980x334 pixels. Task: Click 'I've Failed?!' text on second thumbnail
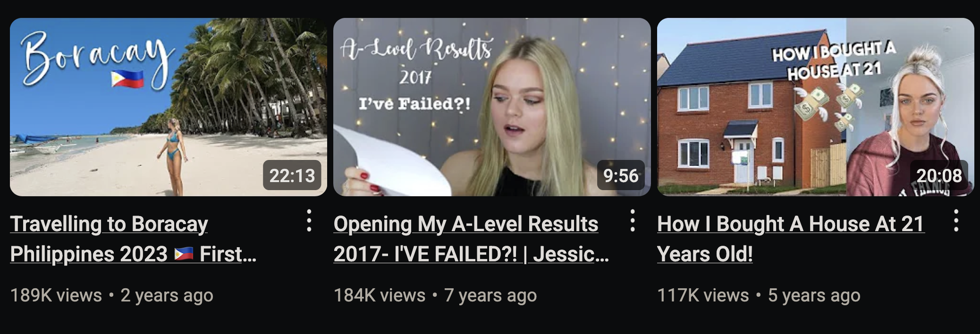click(x=414, y=103)
